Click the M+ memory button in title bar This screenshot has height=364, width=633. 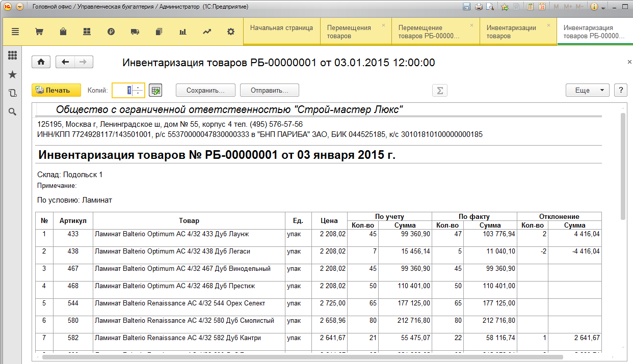tap(567, 7)
